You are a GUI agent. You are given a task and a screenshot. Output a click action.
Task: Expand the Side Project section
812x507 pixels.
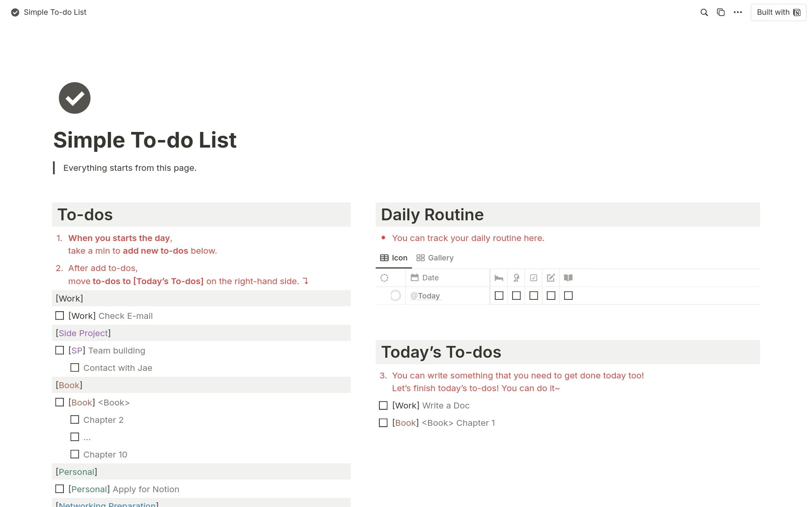pos(82,333)
